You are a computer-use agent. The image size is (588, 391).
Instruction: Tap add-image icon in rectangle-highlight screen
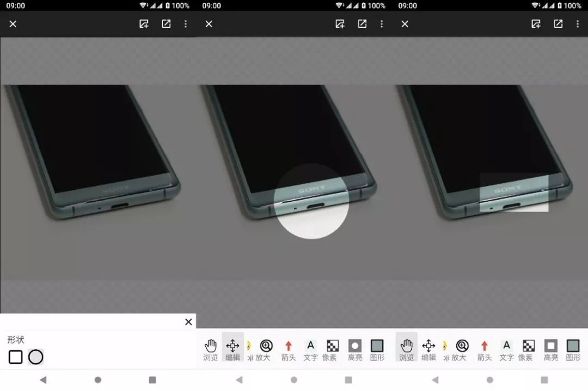pyautogui.click(x=536, y=24)
